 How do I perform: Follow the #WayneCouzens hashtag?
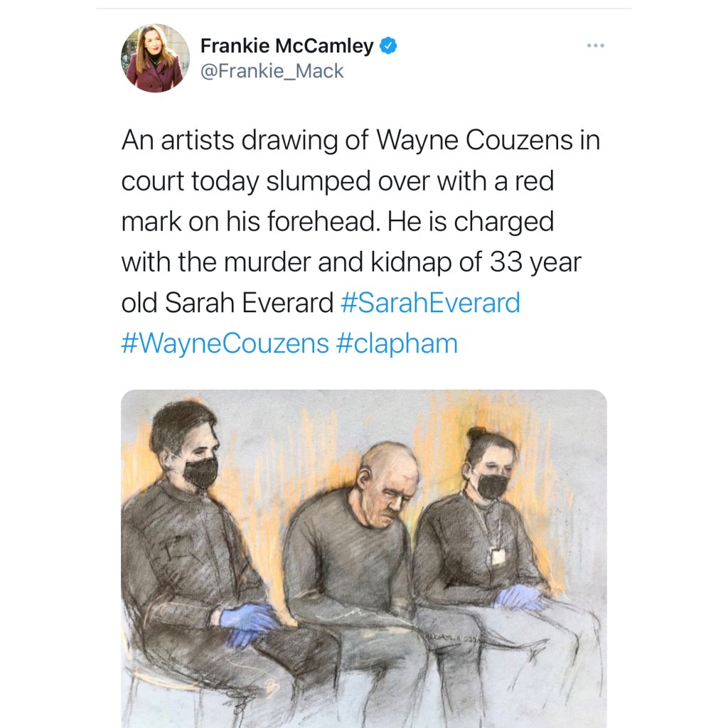(x=225, y=343)
